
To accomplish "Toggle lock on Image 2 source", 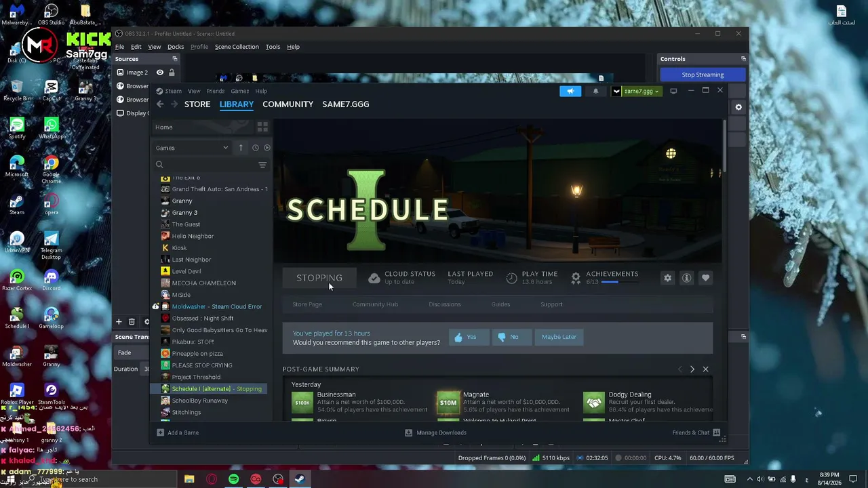I will [x=172, y=73].
